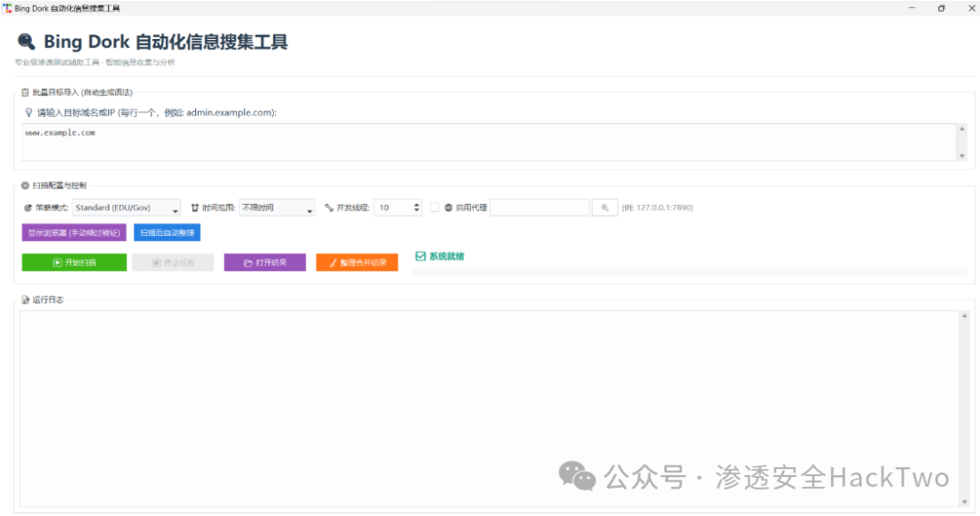Toggle the blue 扫描后自动整理 auto-organize button
This screenshot has height=516, width=980.
click(x=167, y=232)
